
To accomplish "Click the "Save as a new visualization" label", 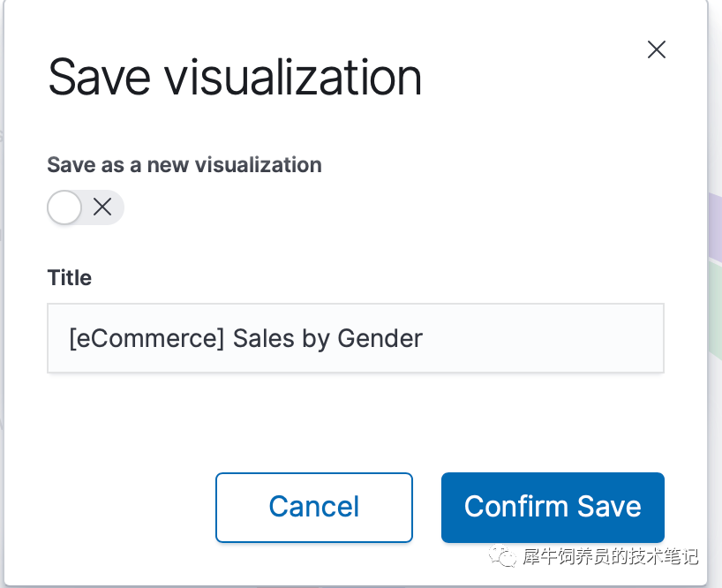I will point(184,165).
